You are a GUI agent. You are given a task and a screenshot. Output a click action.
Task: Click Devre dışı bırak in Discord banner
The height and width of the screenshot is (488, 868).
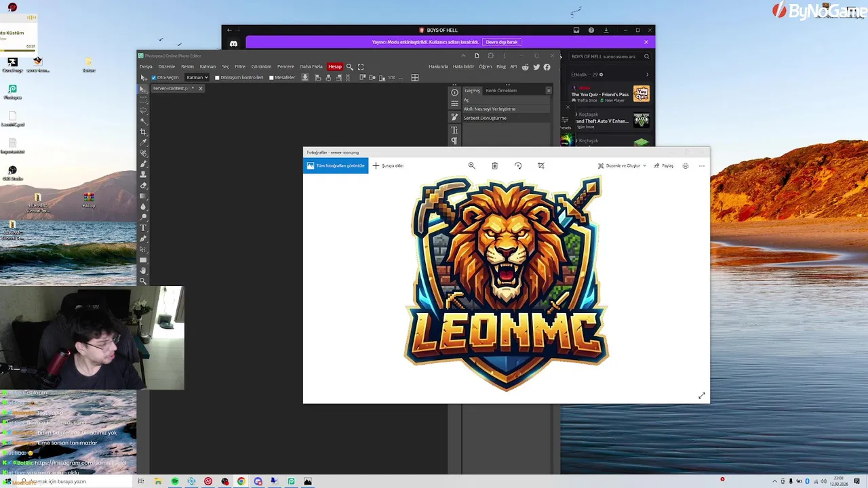(x=502, y=42)
